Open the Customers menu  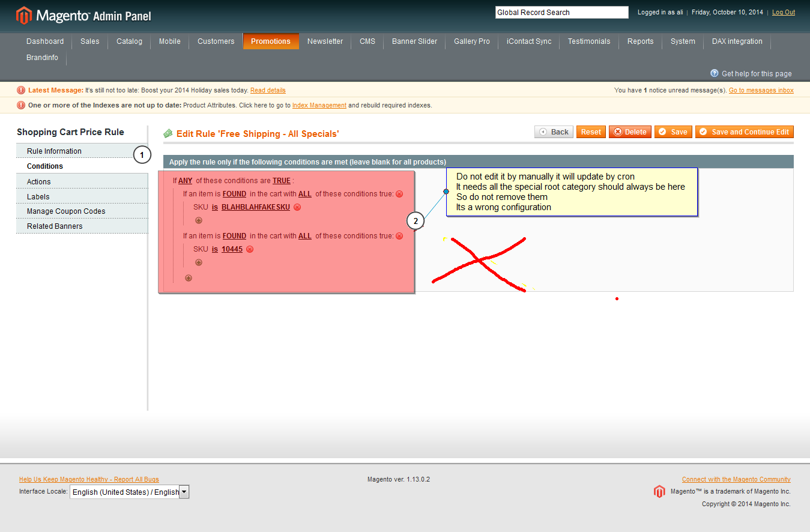(x=216, y=41)
